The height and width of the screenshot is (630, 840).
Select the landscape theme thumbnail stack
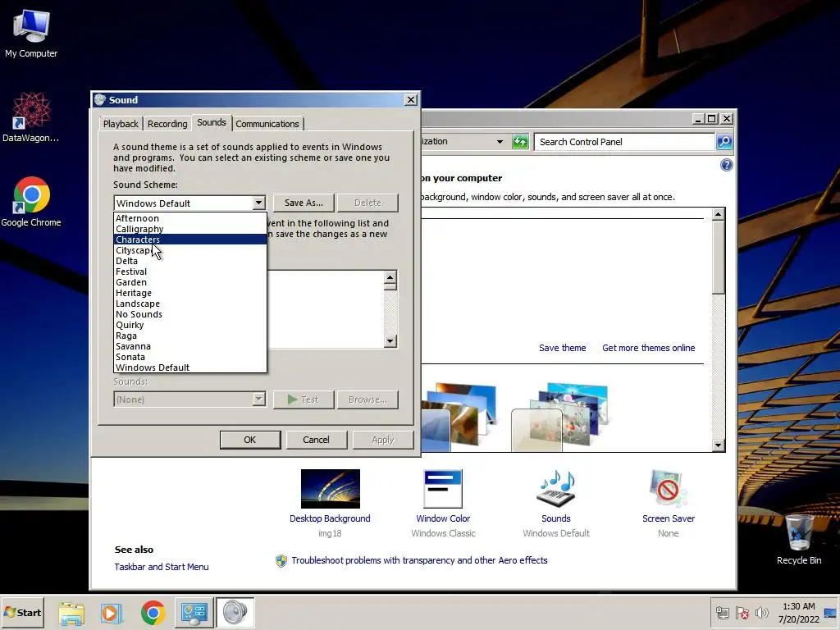coord(459,416)
